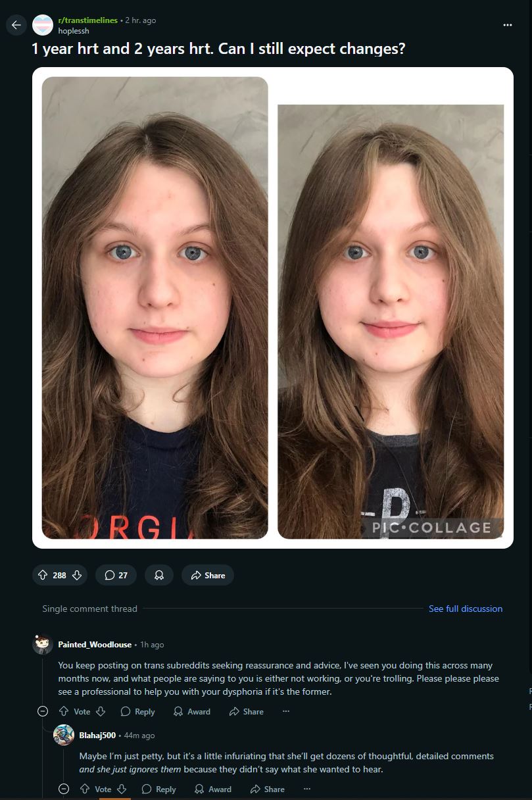This screenshot has height=800, width=532.
Task: Open more options on Blahaj500's reply
Action: click(307, 789)
